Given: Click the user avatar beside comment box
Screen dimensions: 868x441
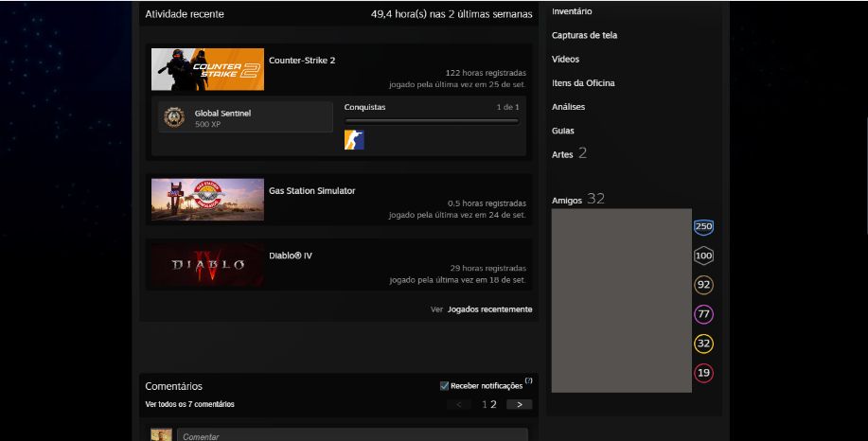Looking at the screenshot, I should 161,435.
